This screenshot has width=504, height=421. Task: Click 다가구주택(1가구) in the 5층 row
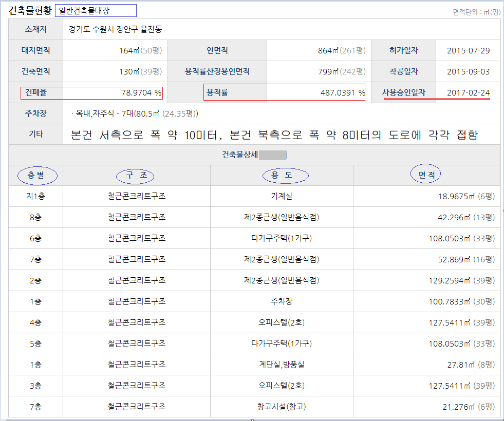tap(282, 343)
